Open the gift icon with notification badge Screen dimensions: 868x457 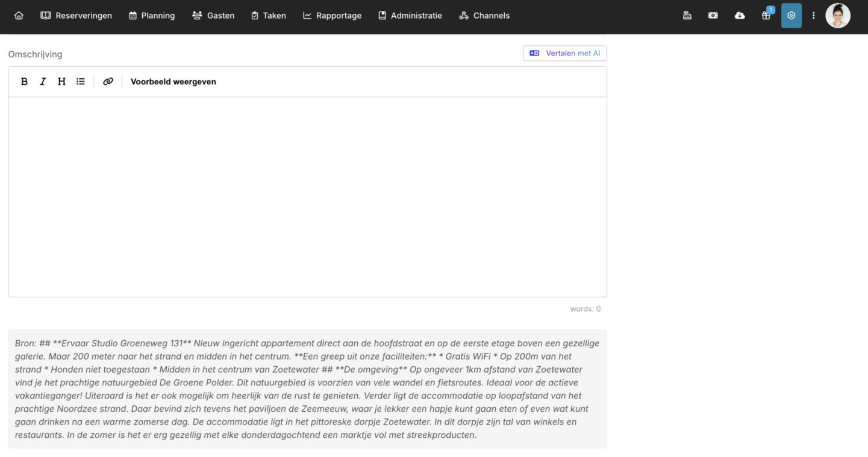(766, 16)
